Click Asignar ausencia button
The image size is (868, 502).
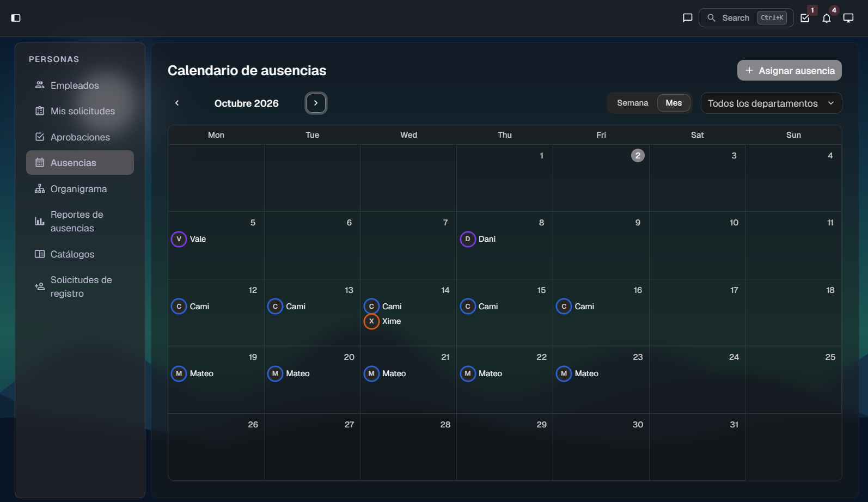pyautogui.click(x=790, y=71)
